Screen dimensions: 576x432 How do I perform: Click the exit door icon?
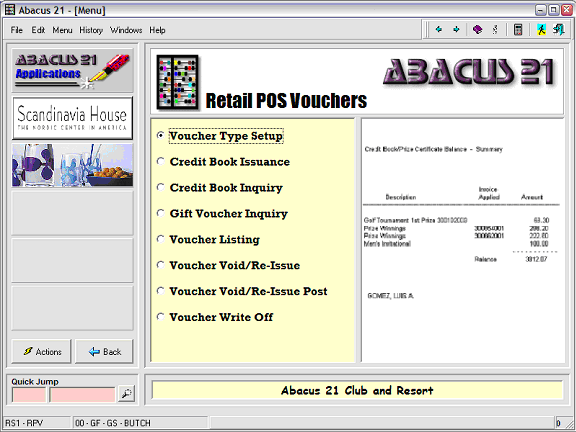[559, 29]
